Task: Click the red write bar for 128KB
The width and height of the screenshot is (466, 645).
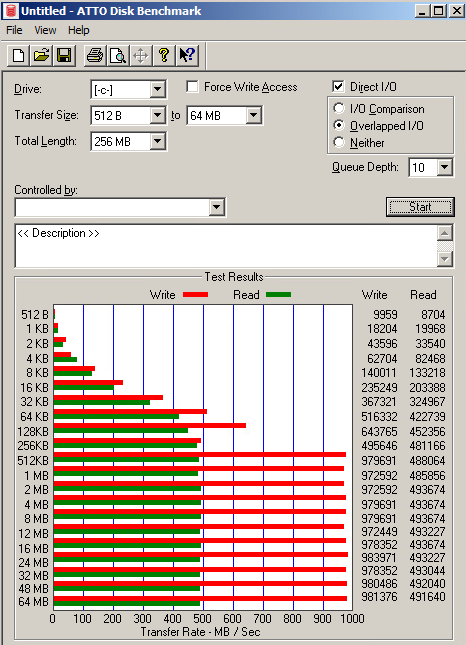Action: coord(150,425)
